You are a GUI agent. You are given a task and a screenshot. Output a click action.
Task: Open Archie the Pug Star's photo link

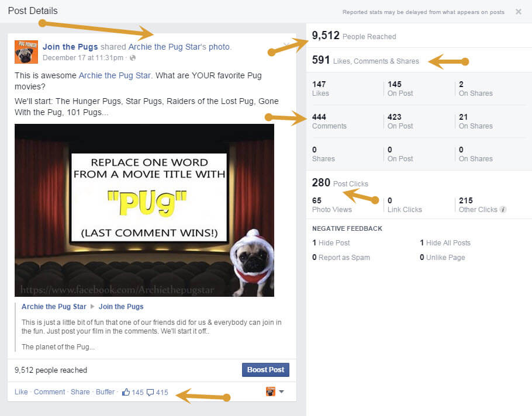(179, 47)
